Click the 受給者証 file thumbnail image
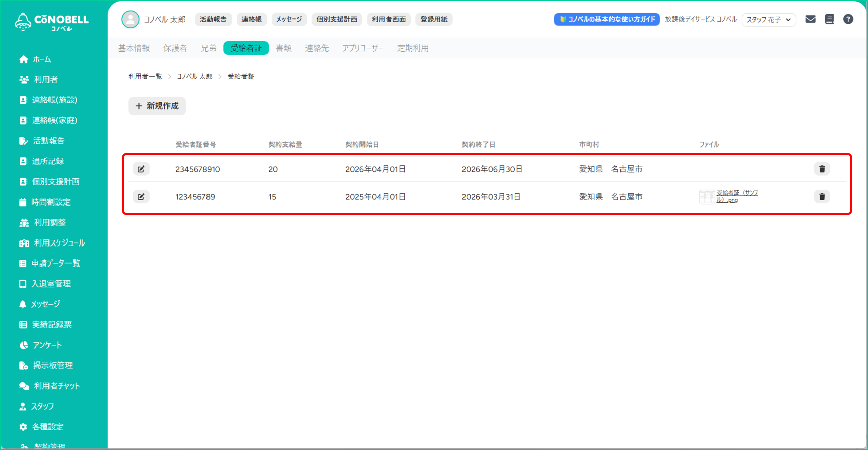 pos(707,197)
